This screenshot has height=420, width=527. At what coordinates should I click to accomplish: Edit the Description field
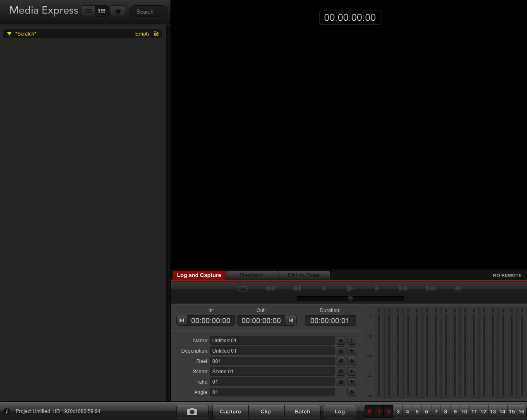point(272,351)
